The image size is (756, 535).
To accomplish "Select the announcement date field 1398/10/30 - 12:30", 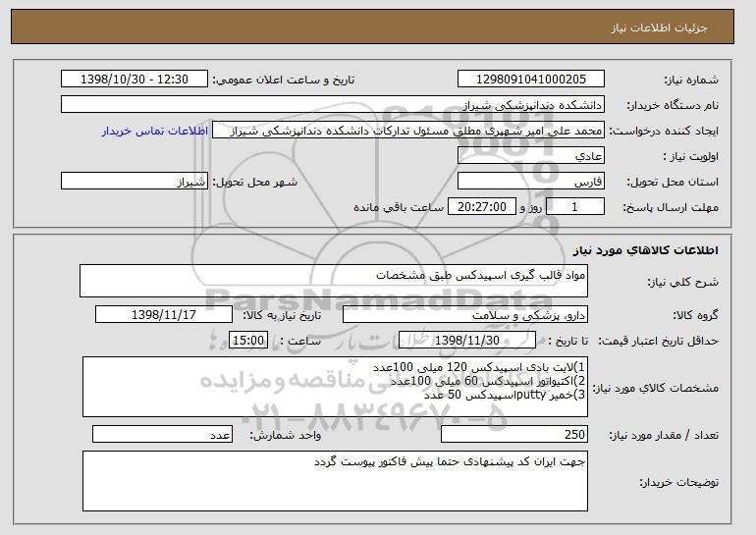I will tap(135, 80).
